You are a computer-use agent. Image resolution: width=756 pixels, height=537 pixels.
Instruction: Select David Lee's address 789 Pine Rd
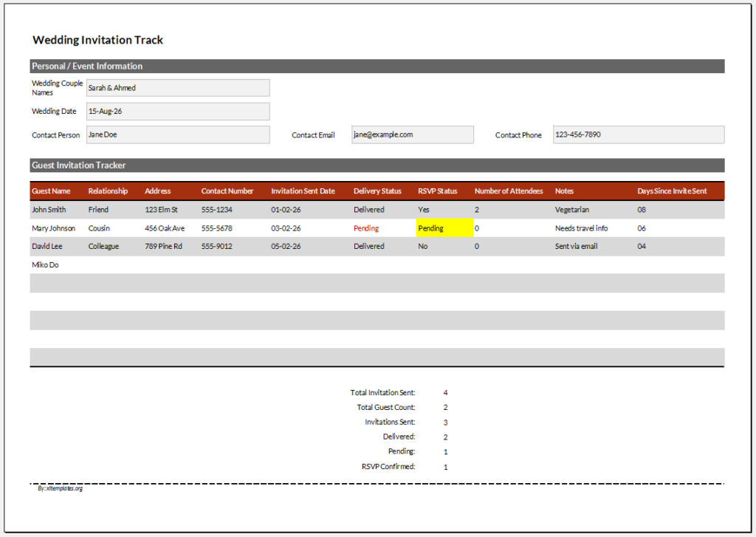pos(163,247)
